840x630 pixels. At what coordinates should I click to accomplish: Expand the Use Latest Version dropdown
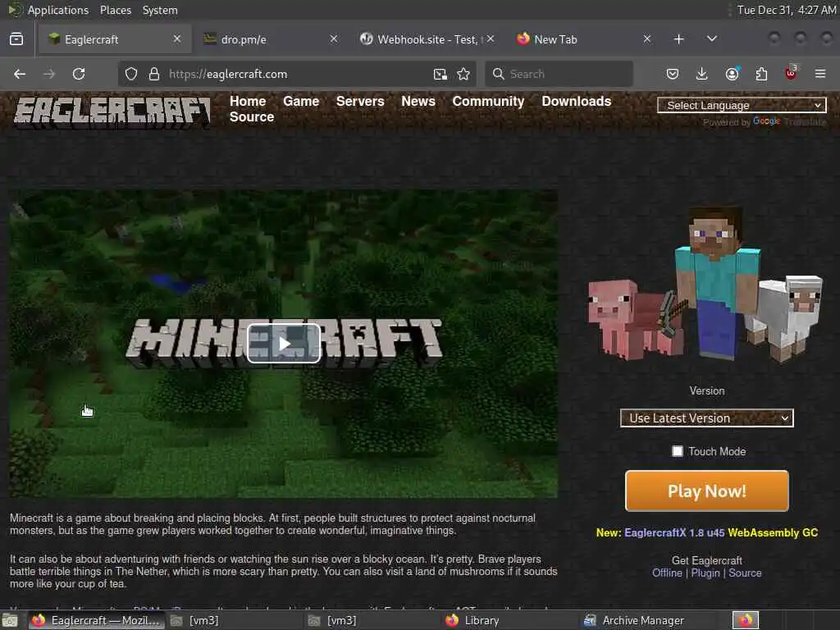(706, 418)
